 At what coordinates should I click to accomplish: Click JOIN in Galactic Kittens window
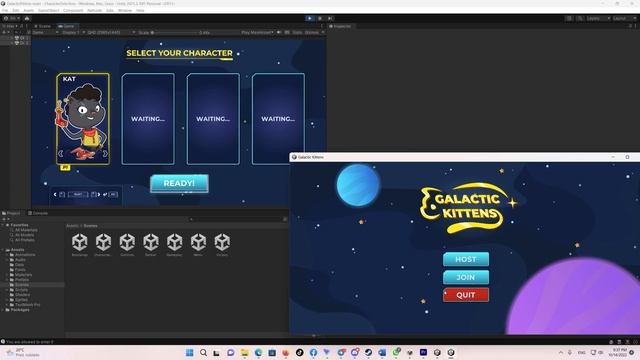[x=466, y=277]
